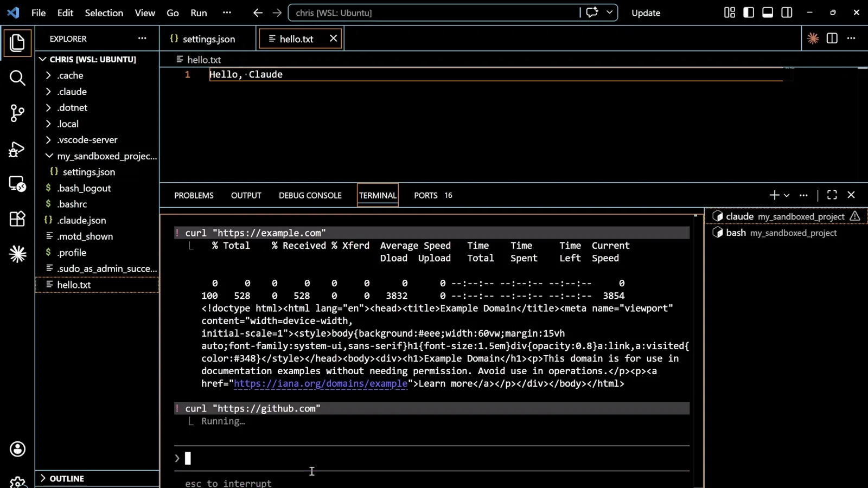Go back in navigation history
868x488 pixels.
(x=258, y=12)
